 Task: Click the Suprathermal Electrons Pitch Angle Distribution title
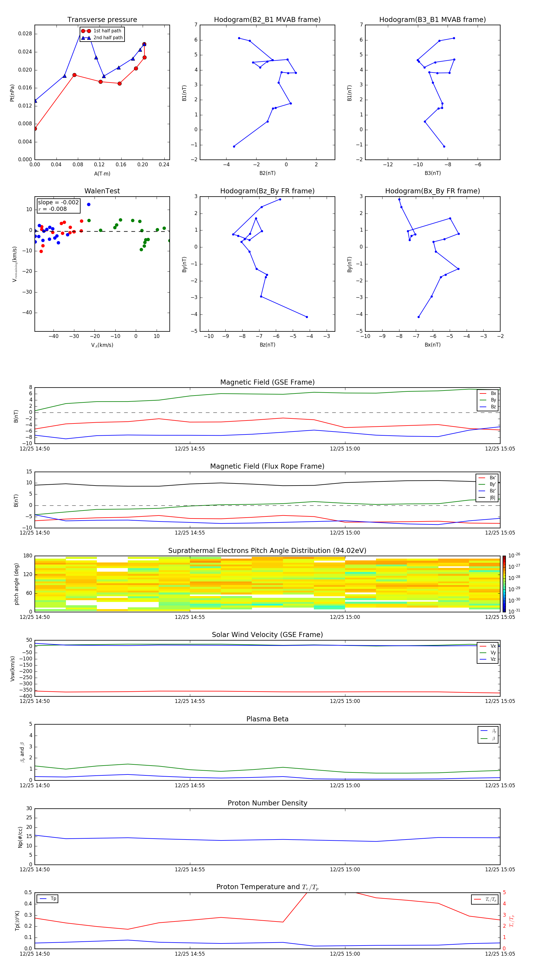[267, 551]
